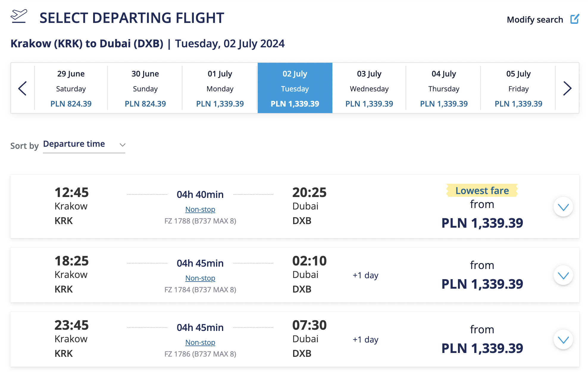The width and height of the screenshot is (588, 372).
Task: Pick the 03 July Wednesday date
Action: [369, 88]
